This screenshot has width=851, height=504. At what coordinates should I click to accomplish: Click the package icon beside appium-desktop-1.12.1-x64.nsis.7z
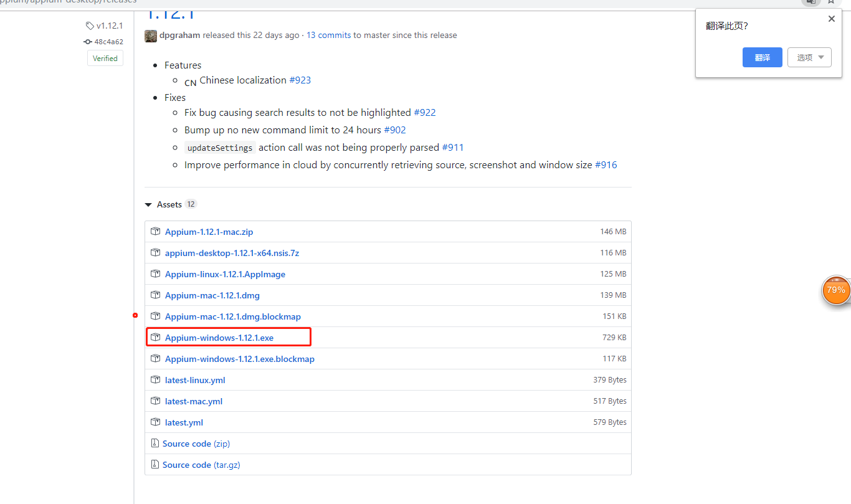(x=156, y=252)
